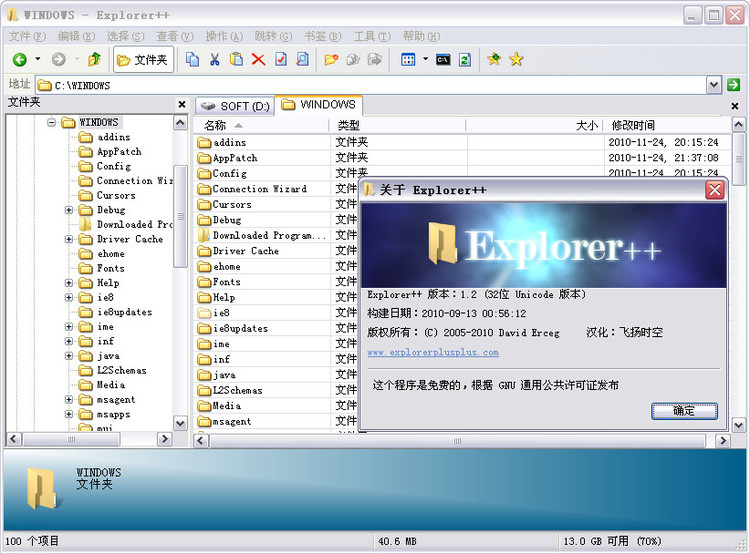The image size is (750, 554).
Task: Sort by the 名称 column header
Action: point(262,125)
